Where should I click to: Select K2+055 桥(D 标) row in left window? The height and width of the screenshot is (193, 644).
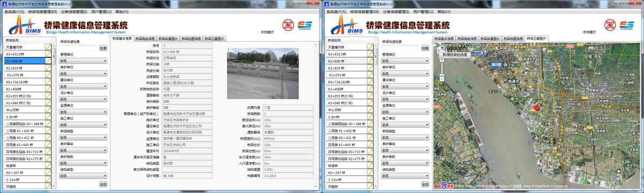point(25,96)
